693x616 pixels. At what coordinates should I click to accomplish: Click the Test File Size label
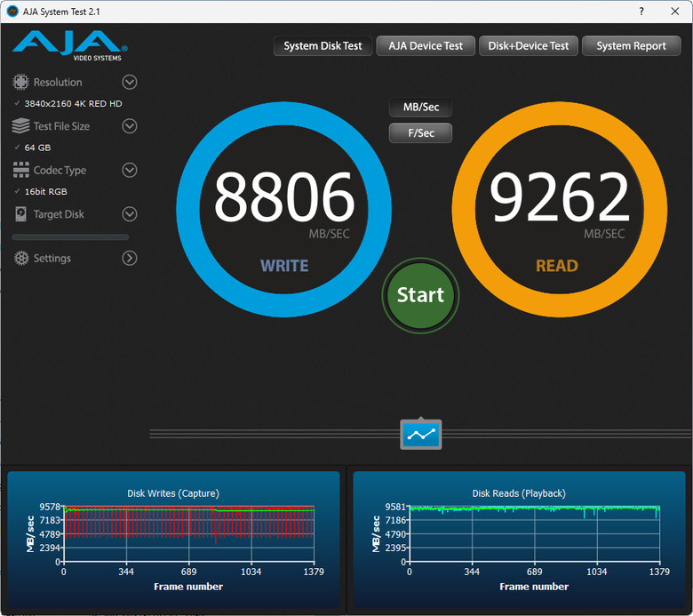click(x=61, y=126)
